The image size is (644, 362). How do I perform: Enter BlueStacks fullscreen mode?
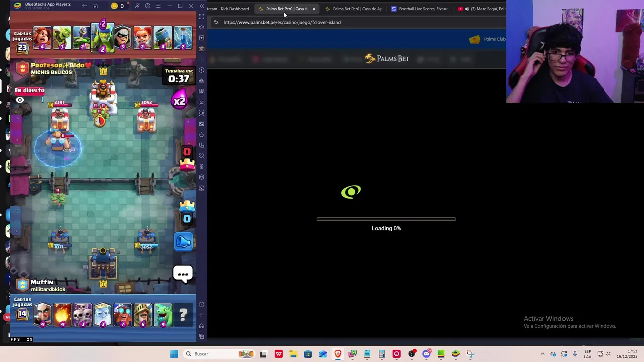point(202,17)
